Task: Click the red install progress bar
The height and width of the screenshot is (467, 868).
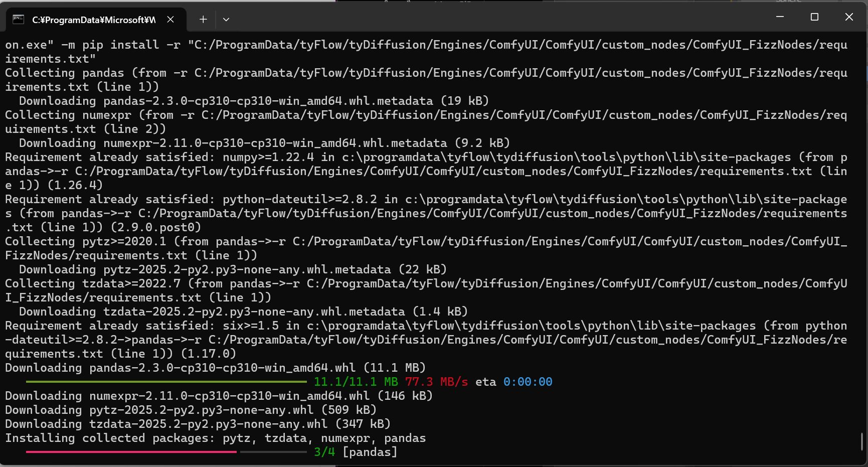Action: pyautogui.click(x=131, y=452)
